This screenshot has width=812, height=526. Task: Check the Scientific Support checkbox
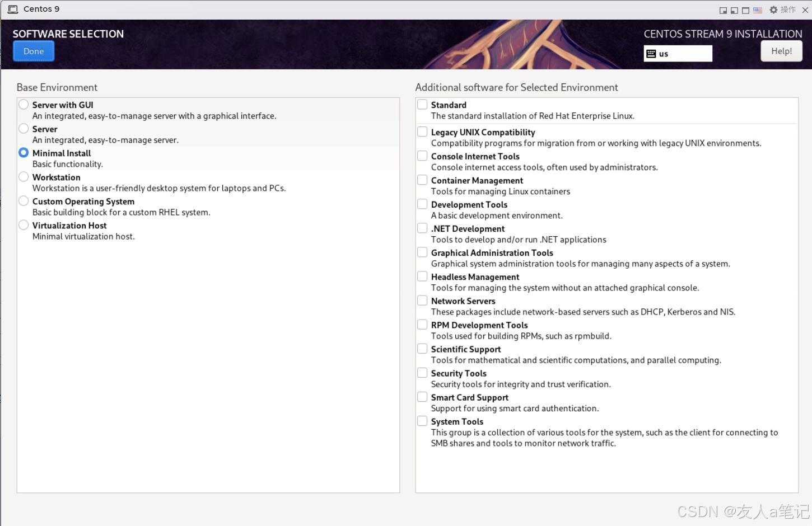tap(422, 349)
